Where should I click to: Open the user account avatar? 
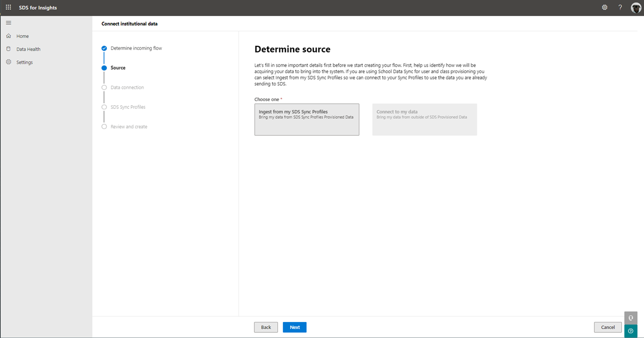pos(636,8)
